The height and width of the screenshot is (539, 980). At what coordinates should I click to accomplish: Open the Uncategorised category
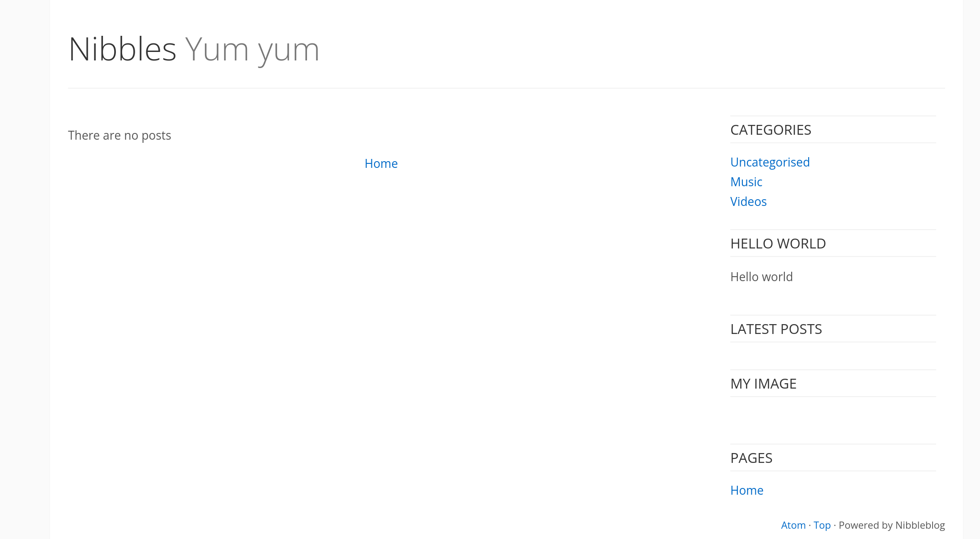click(x=770, y=162)
